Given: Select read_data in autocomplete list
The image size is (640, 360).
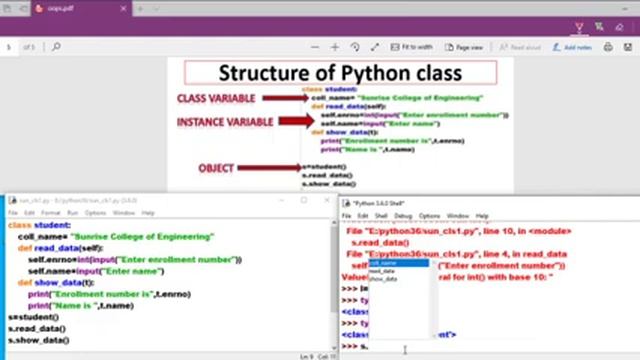Looking at the screenshot, I should (x=399, y=271).
